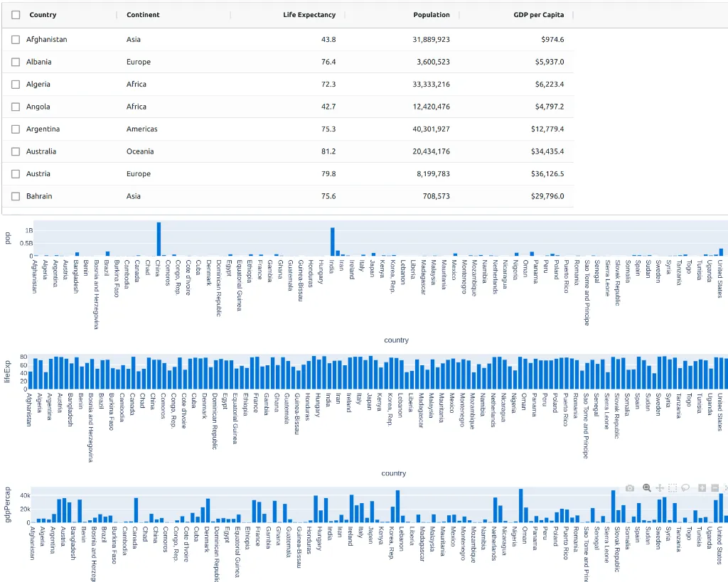Viewport: 728px width, 582px height.
Task: Choose the Box Select tool
Action: pos(673,488)
